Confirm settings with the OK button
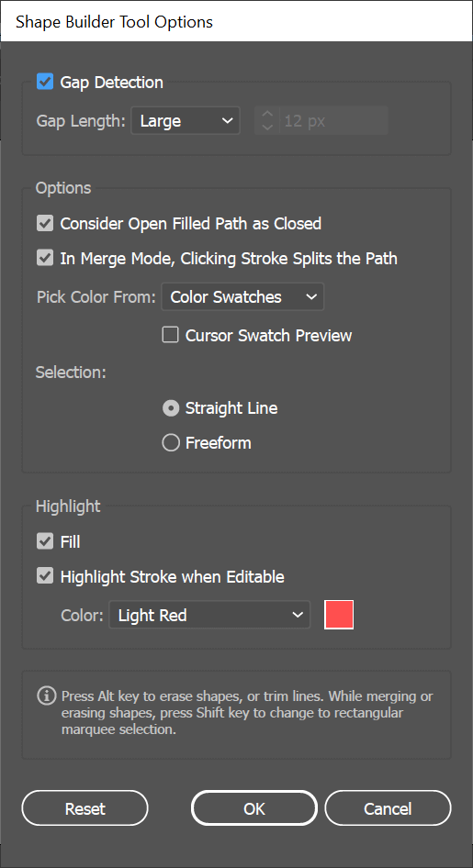 tap(254, 808)
